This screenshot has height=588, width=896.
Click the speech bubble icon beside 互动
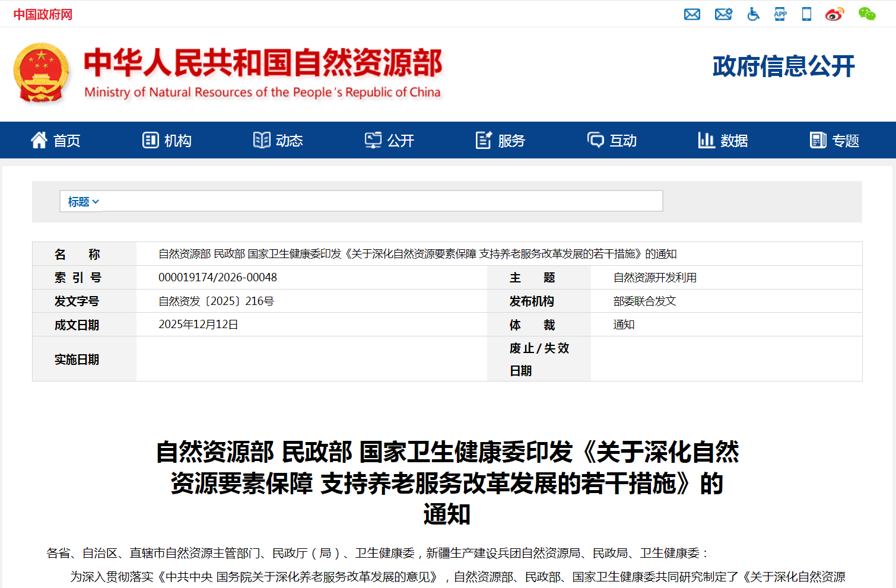pos(595,139)
